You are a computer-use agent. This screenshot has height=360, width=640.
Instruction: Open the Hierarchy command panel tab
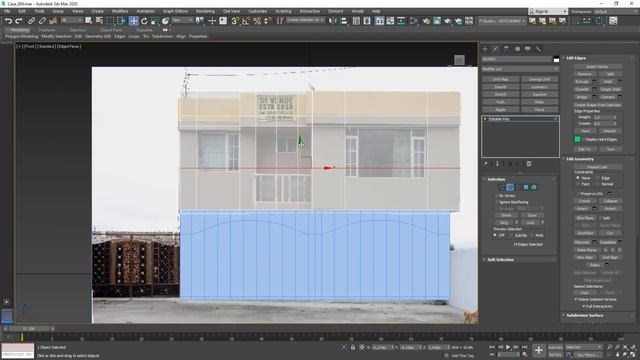(506, 49)
